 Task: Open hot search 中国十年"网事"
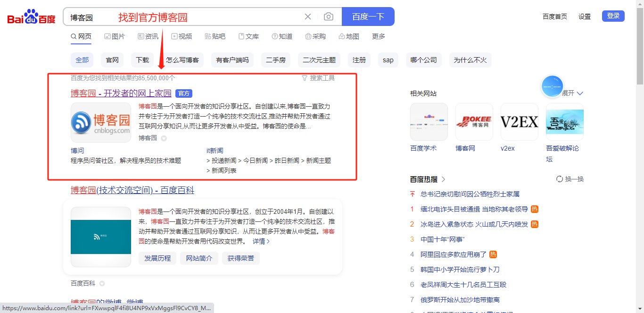point(443,239)
